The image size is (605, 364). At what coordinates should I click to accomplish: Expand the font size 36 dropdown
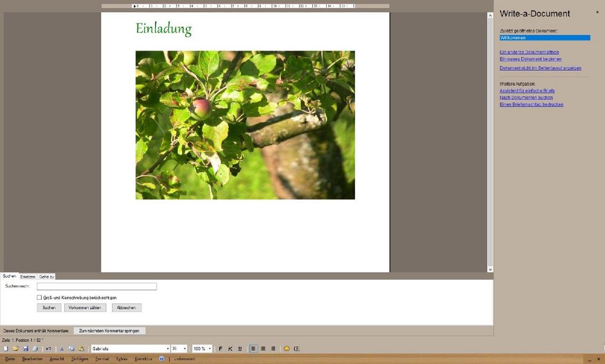pyautogui.click(x=185, y=348)
